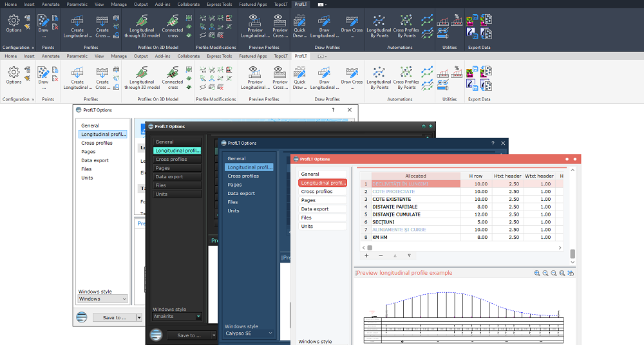Run Longitudinal By Points in light ribbon
The width and height of the screenshot is (644, 345).
[x=379, y=79]
